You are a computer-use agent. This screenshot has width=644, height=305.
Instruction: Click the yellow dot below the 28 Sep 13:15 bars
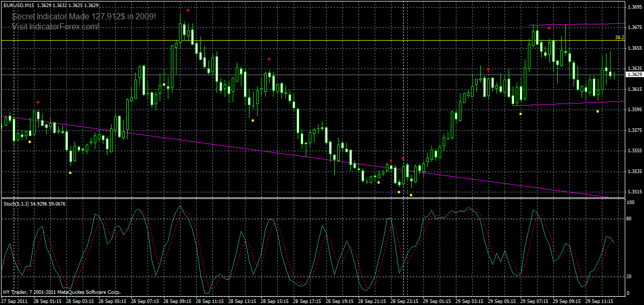coord(253,120)
